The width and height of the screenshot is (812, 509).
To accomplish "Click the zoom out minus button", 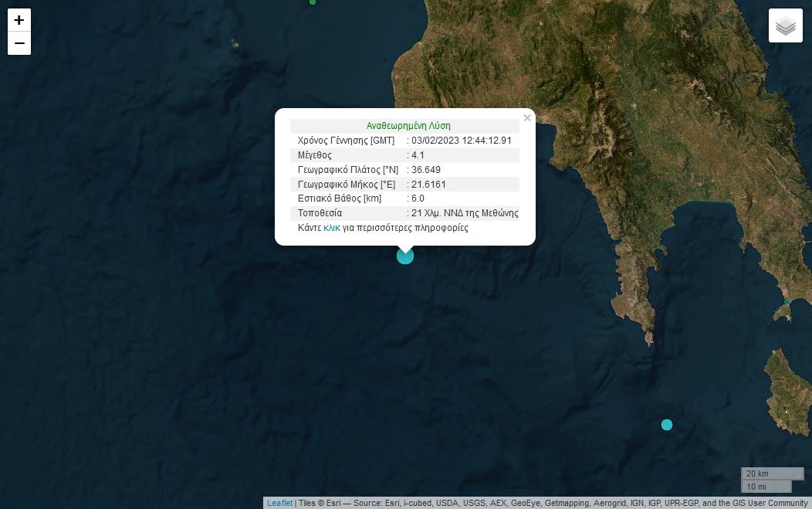I will pos(19,44).
